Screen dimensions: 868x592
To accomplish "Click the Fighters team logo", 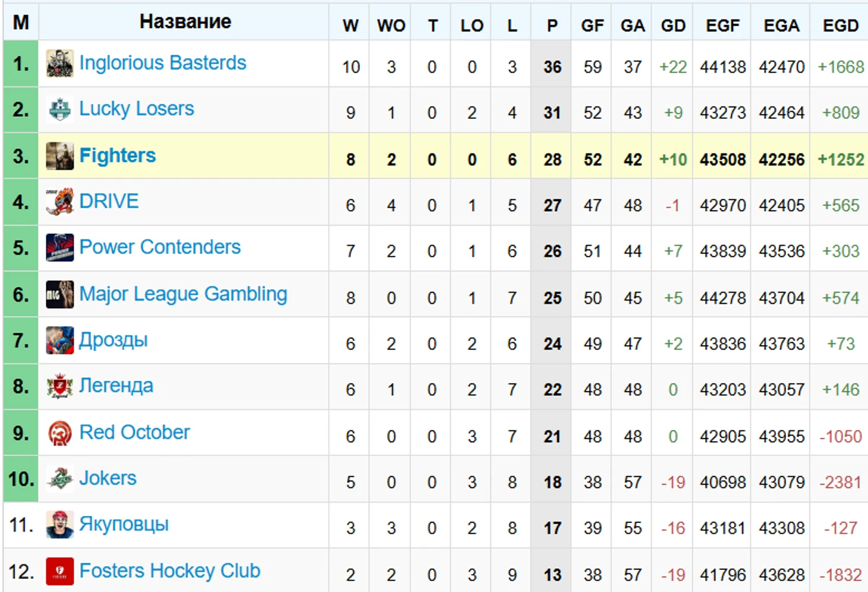I will (59, 156).
